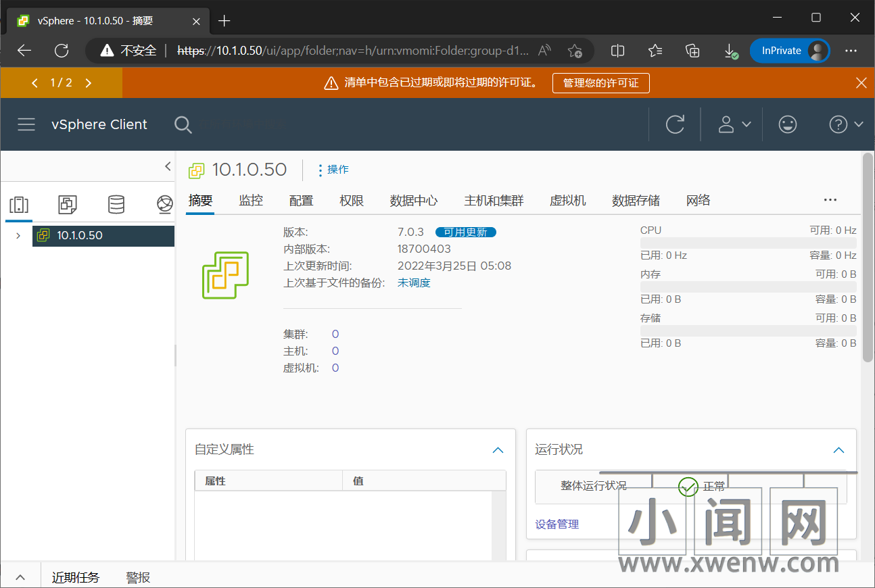Collapse the 运行状况 panel

[839, 450]
